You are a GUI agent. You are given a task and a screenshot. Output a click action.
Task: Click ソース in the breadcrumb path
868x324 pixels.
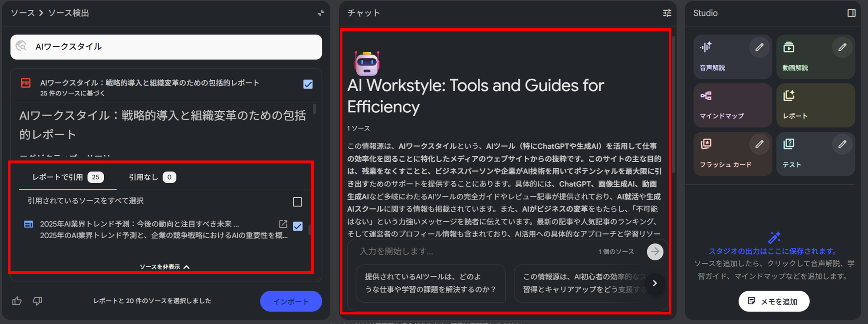click(x=23, y=13)
